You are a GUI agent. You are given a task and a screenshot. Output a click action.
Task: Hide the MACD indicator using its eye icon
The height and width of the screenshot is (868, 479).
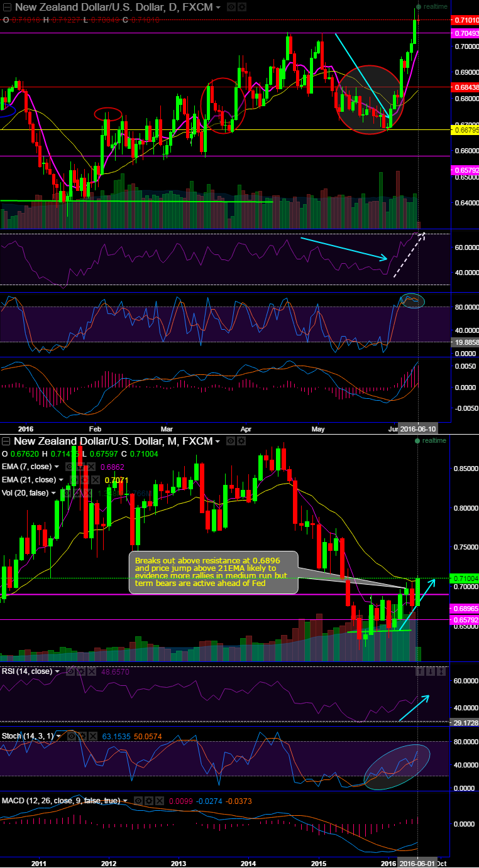(138, 801)
